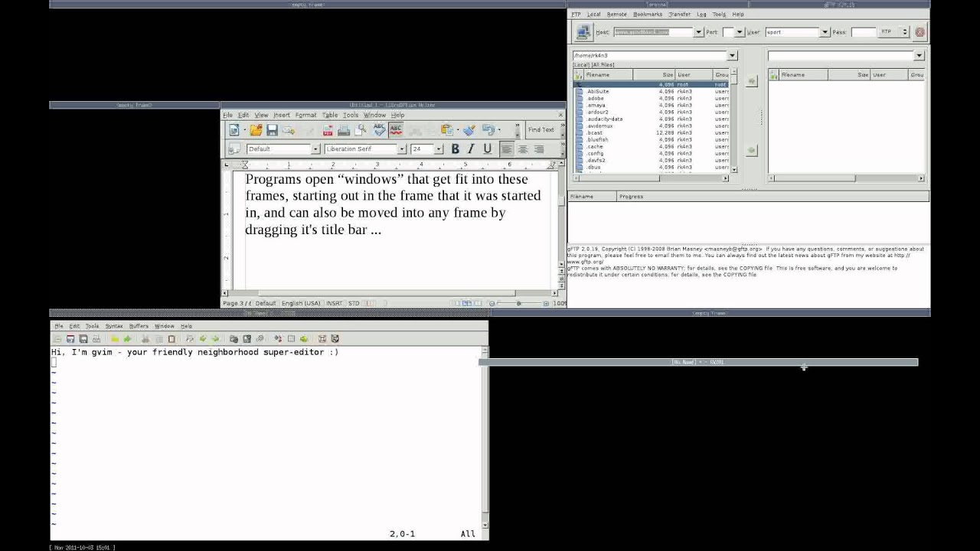This screenshot has height=551, width=980.
Task: Toggle Centered alignment in Writer
Action: (523, 149)
